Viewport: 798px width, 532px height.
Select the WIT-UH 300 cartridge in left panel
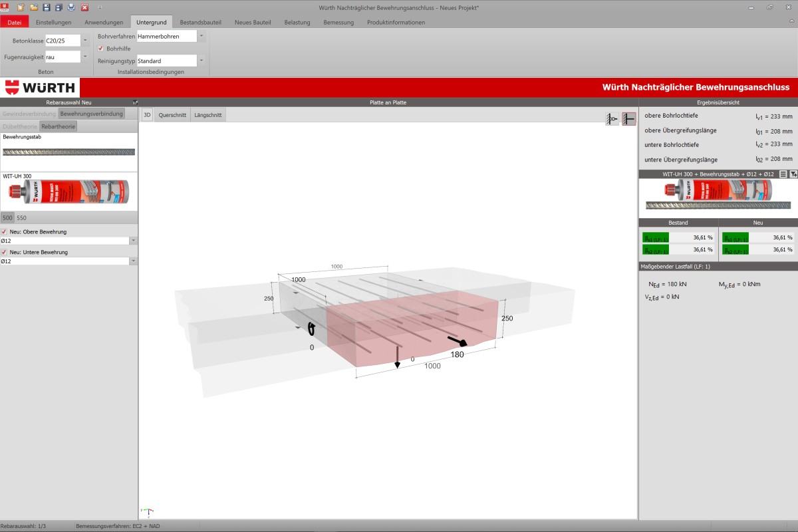pos(69,192)
